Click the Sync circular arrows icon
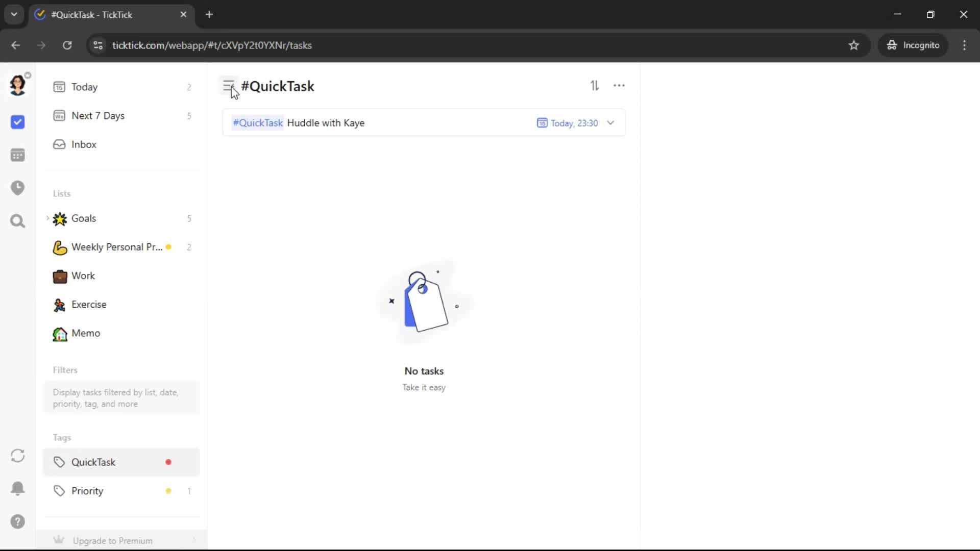 (17, 456)
